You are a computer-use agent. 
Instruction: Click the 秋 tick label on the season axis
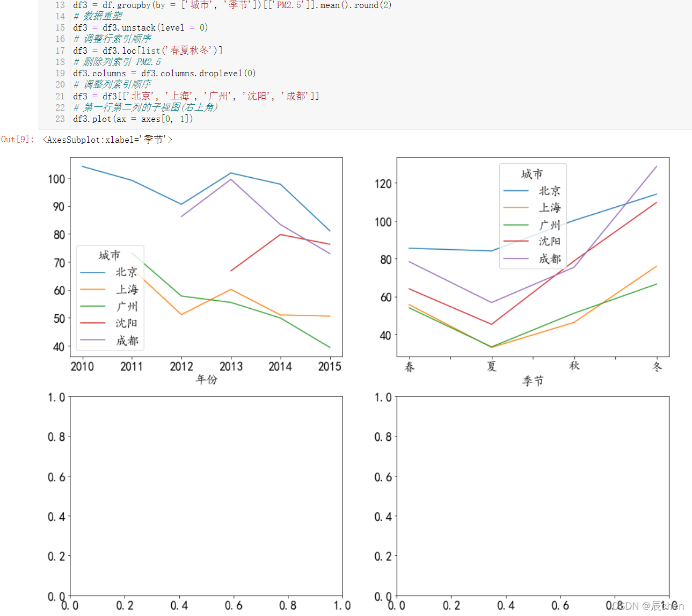[x=574, y=366]
